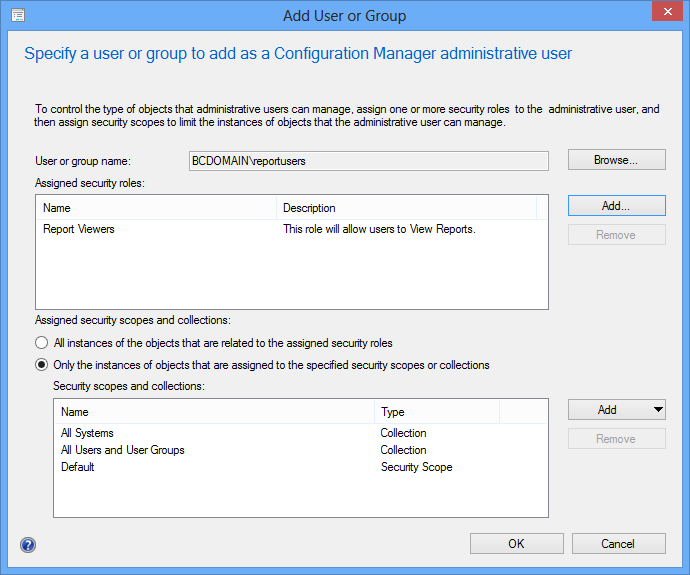Open the Add dropdown for security scopes

coord(617,410)
